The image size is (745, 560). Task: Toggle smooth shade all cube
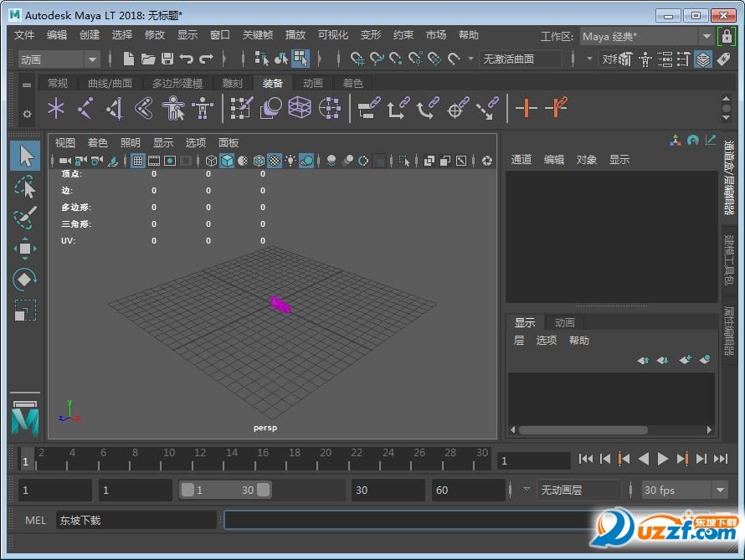tap(227, 161)
